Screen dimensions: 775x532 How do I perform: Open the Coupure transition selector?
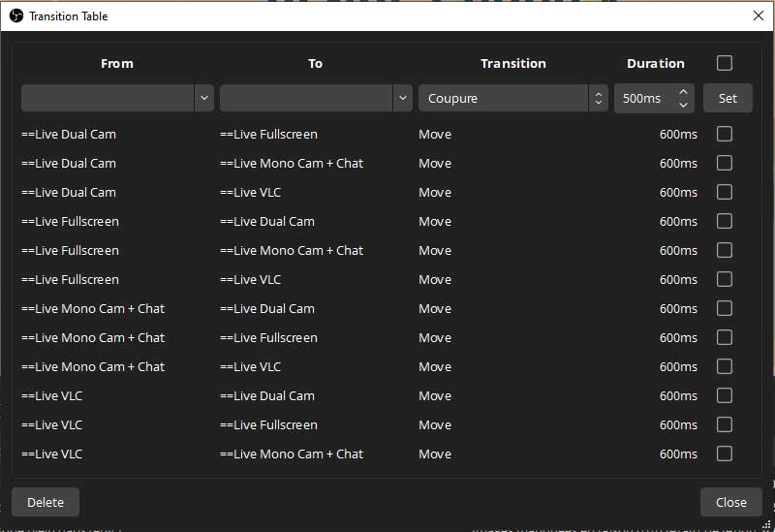pos(512,98)
